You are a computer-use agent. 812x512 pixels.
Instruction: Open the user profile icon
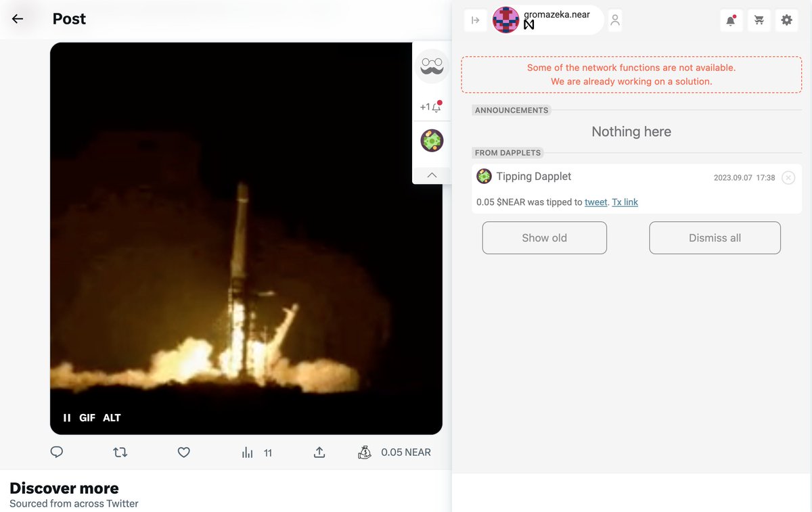(x=615, y=20)
